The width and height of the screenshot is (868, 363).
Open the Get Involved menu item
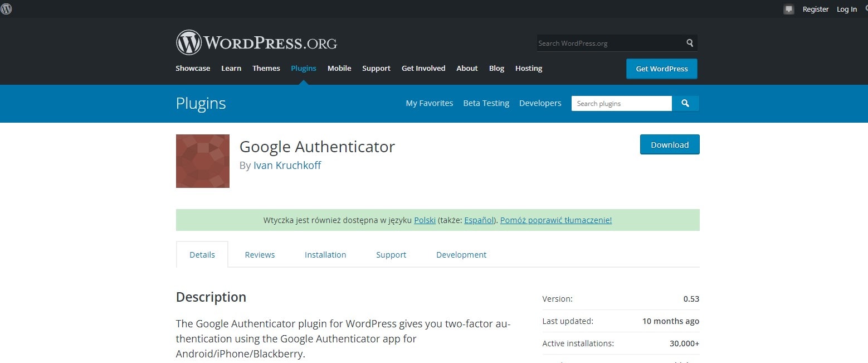pos(423,69)
